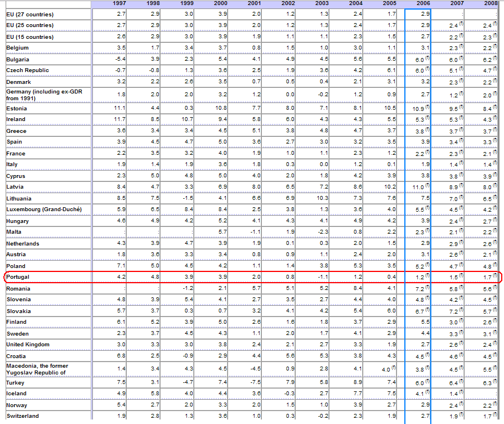Select the highlighted 2006 column header

coord(423,3)
